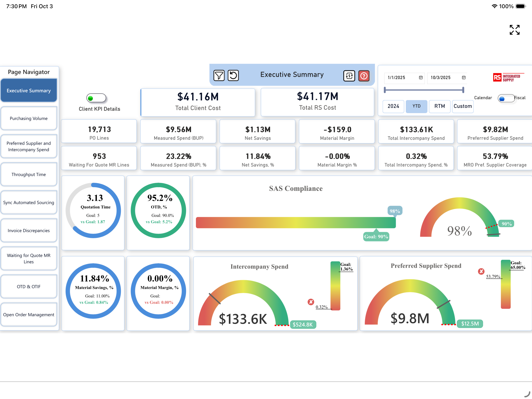Open the start date calendar picker icon
The image size is (532, 399).
tap(421, 78)
